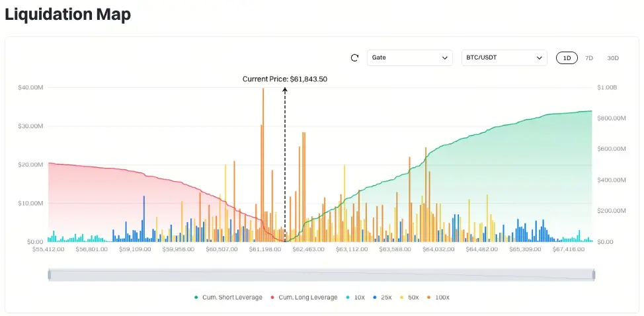
Task: Click the $600.00M right axis label
Action: 611,149
